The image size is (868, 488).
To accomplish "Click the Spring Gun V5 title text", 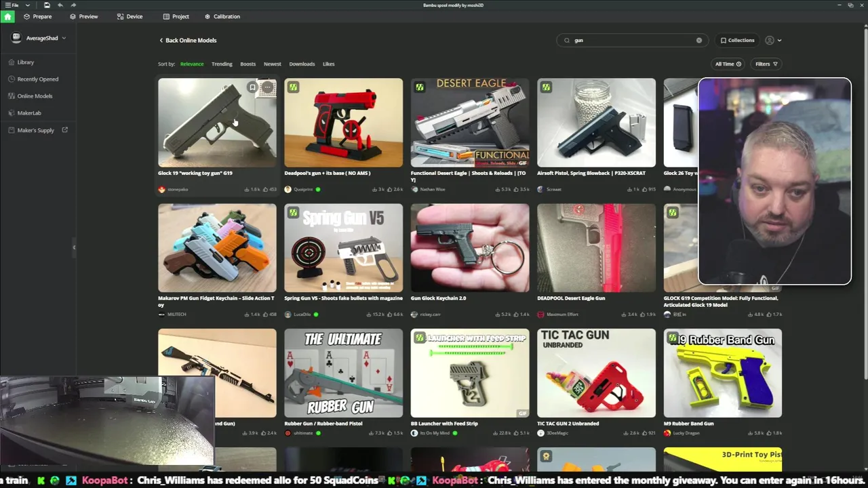I will click(343, 298).
